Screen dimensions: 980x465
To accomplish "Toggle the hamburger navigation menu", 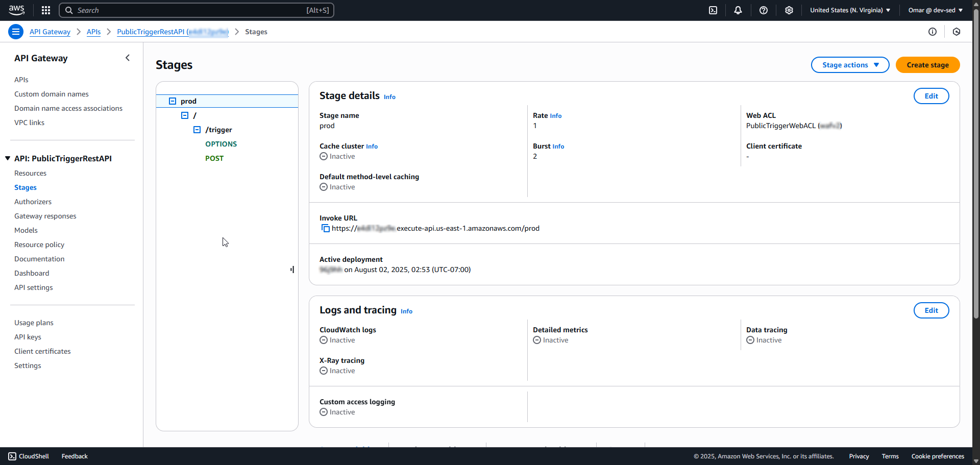I will coord(16,32).
